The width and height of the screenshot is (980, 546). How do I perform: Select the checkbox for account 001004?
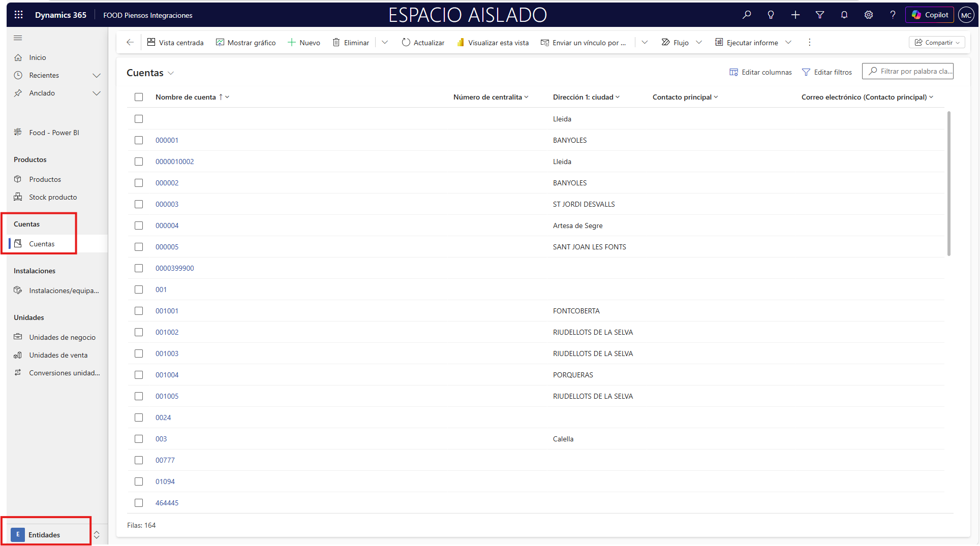tap(139, 375)
